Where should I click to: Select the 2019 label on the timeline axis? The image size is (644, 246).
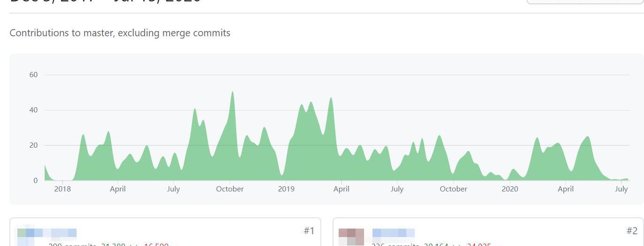click(x=286, y=189)
